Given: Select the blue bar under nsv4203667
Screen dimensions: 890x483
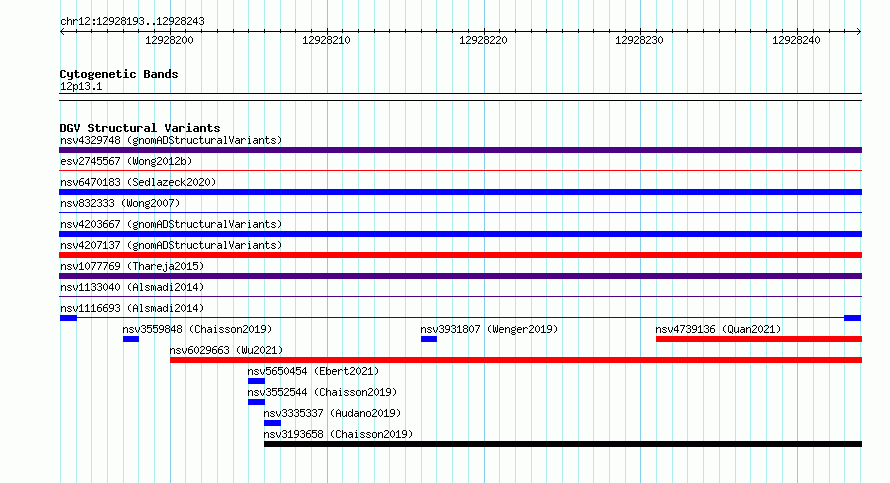Looking at the screenshot, I should (460, 234).
